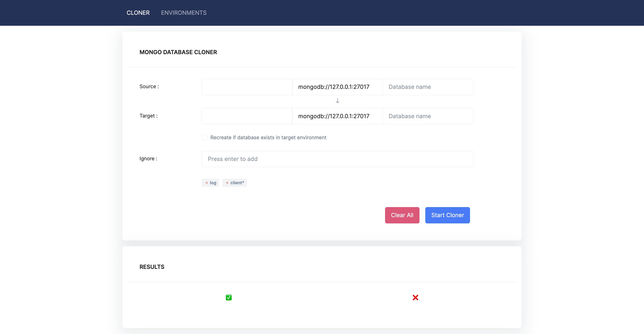Click the Source mongodb connection URL field
Viewport: 644px width, 334px height.
point(337,87)
